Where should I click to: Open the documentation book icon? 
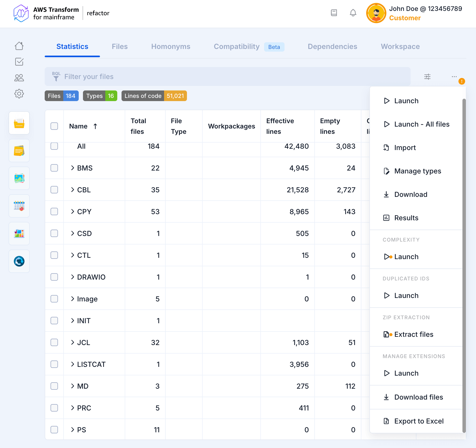point(334,13)
